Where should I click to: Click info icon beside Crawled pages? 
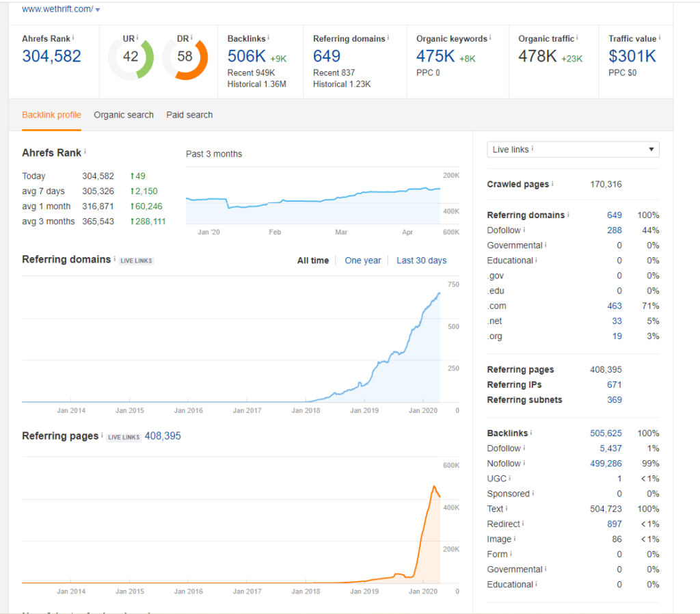point(552,184)
